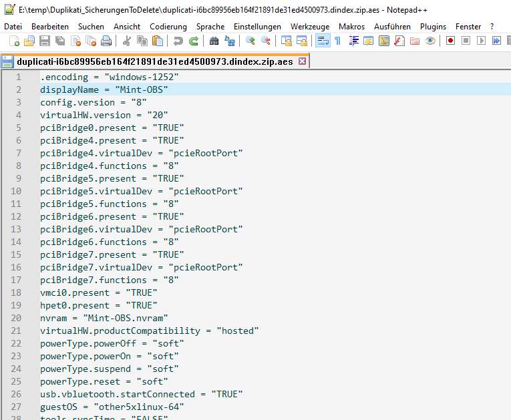Open file using folder toolbar icon
Image resolution: width=511 pixels, height=420 pixels.
29,41
